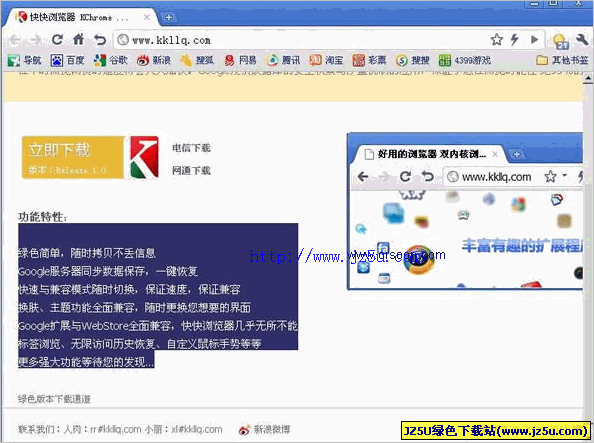Click the 绿色版本下载通道 link
The image size is (594, 443).
tap(54, 399)
